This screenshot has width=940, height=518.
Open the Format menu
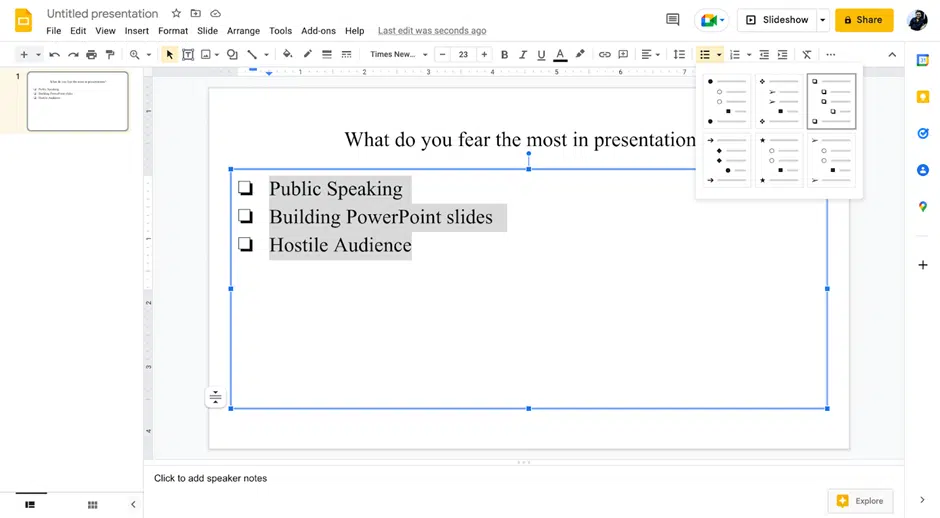pos(173,31)
